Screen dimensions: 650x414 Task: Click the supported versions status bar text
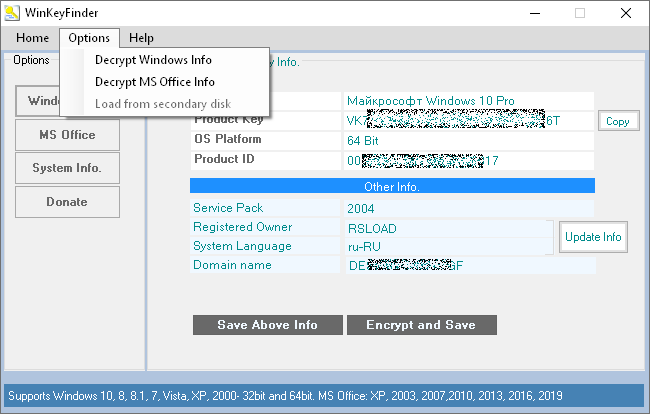click(x=285, y=396)
